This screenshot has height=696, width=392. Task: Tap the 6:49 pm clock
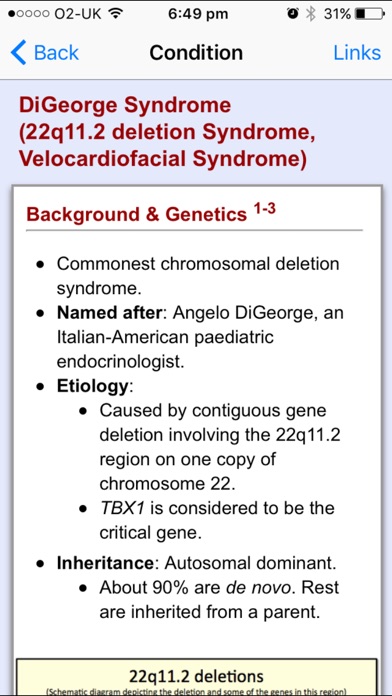[198, 14]
